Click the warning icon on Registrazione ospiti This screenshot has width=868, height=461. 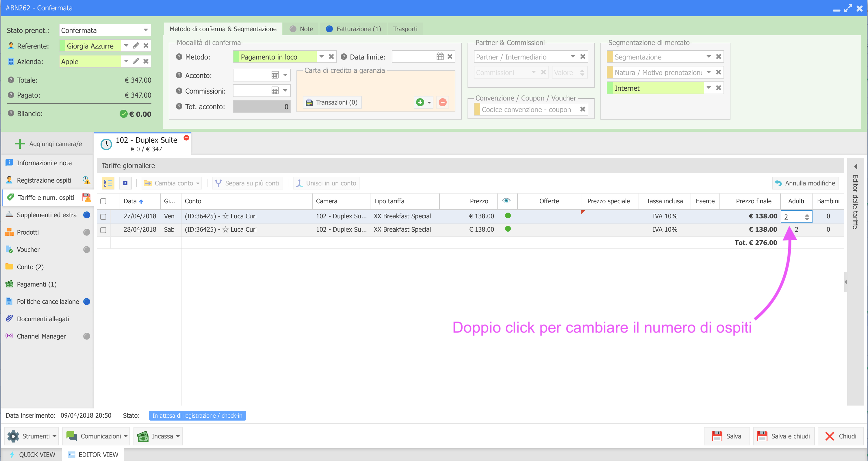(87, 180)
